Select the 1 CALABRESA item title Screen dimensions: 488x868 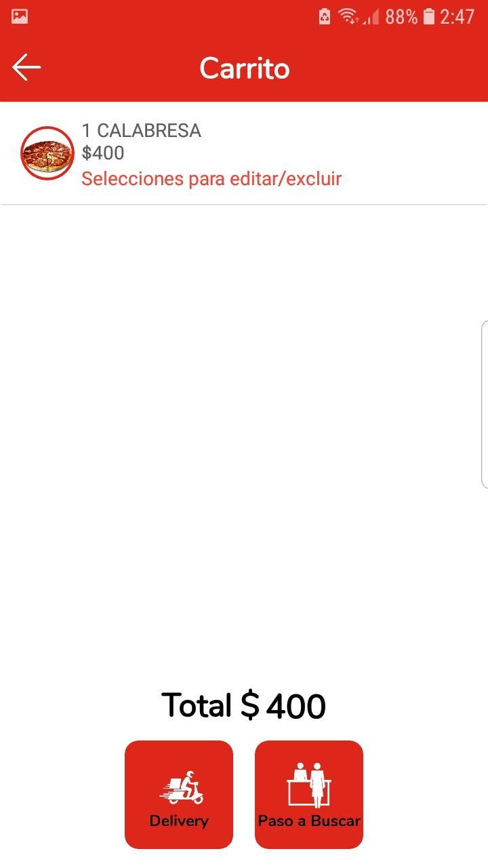coord(142,130)
